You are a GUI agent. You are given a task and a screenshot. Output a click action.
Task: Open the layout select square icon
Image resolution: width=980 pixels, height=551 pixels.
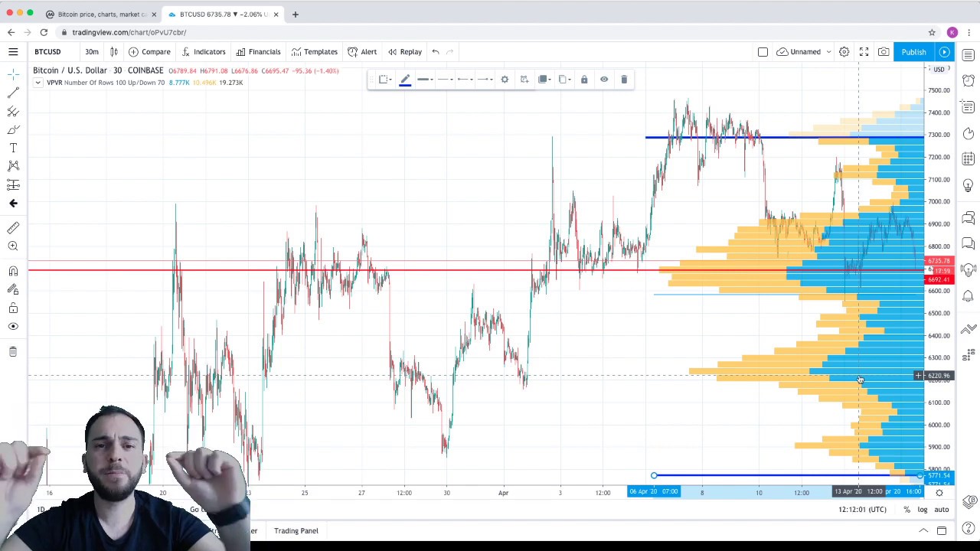click(x=763, y=51)
